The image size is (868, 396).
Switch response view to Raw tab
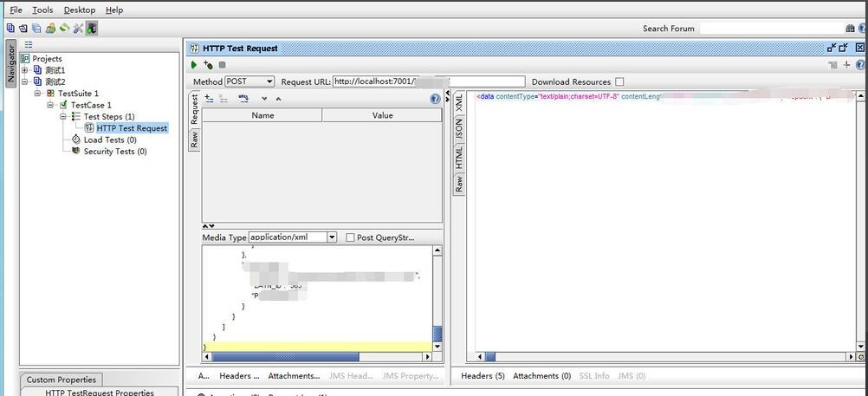pos(458,184)
